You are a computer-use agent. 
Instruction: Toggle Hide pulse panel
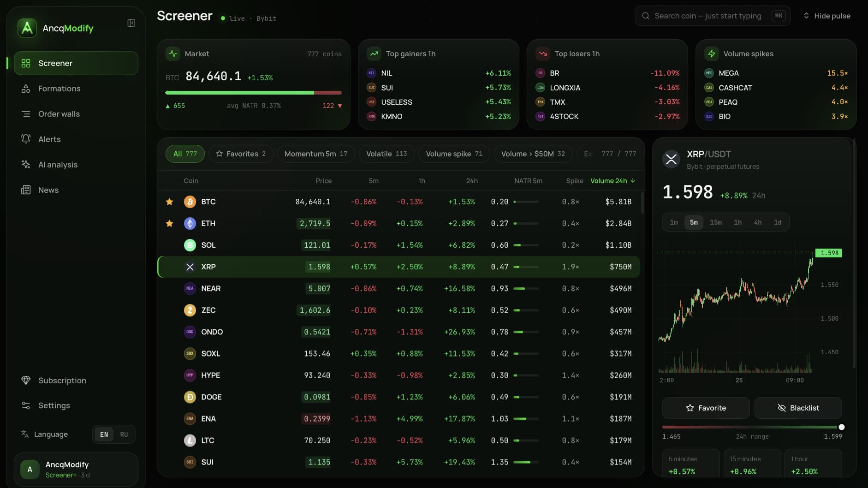pos(827,16)
